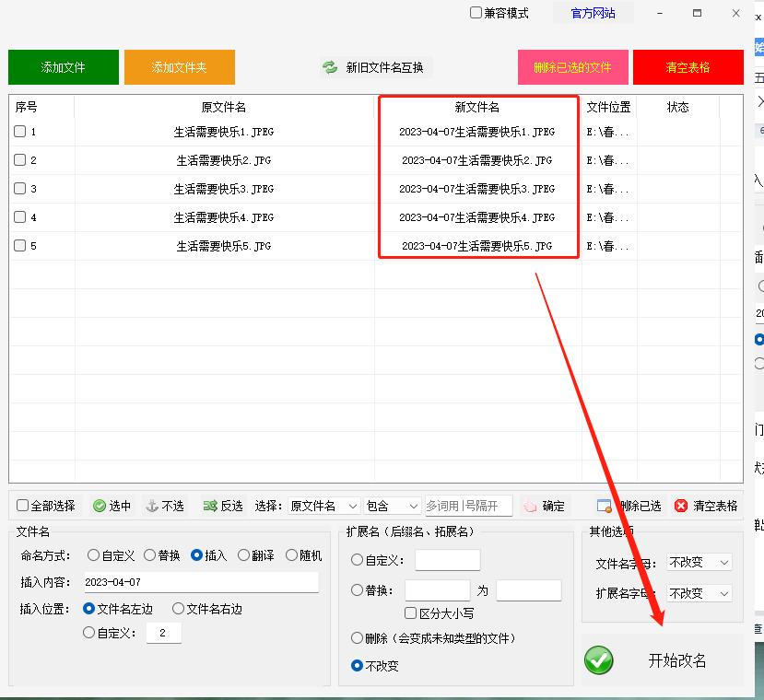
Task: Click the green checkmark beside 开始改名
Action: pos(598,660)
